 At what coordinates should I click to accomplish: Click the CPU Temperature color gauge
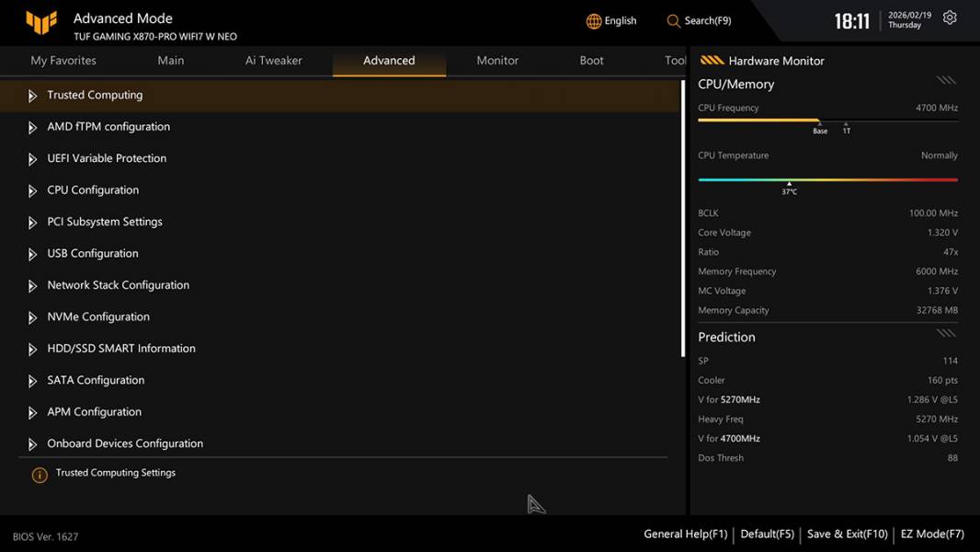pos(827,180)
